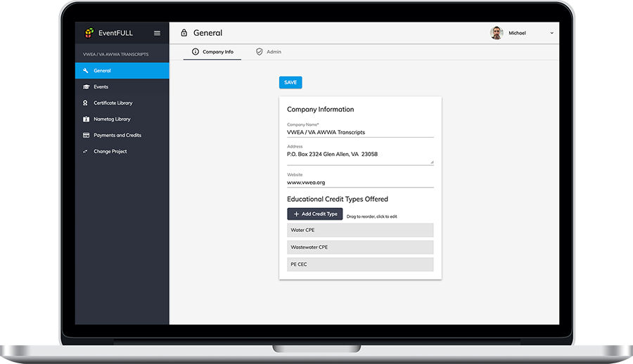Screen dimensions: 633x364
Task: Click into the Company Name field
Action: 360,132
